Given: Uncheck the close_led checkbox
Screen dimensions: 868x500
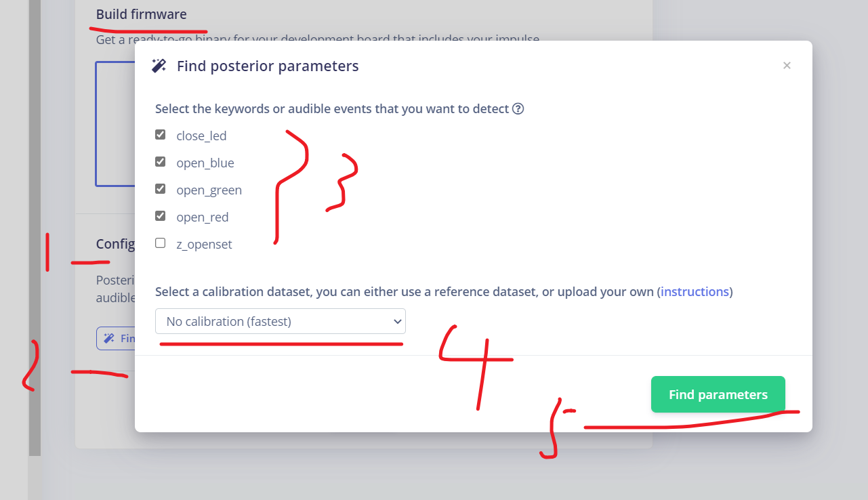Looking at the screenshot, I should 161,135.
